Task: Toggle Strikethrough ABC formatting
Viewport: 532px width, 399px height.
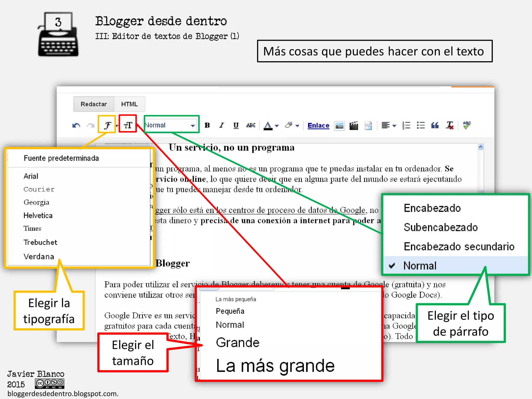Action: coord(251,125)
